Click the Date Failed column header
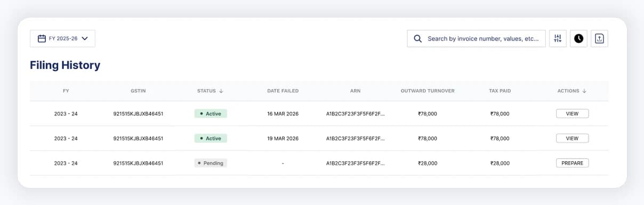 pyautogui.click(x=283, y=91)
